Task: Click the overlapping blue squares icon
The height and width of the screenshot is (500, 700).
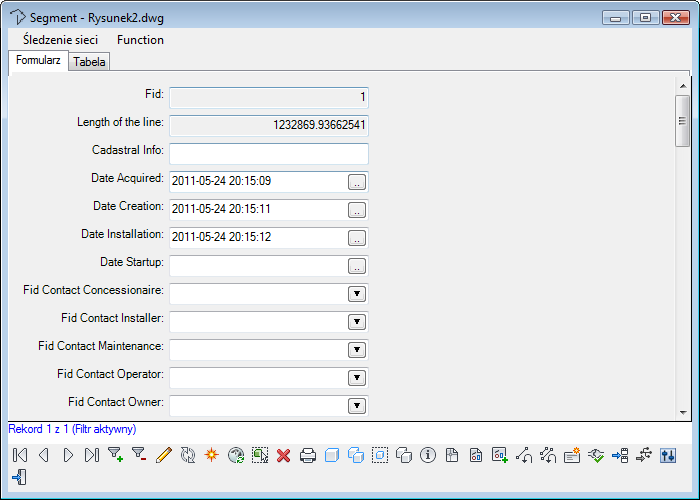Action: coord(356,455)
